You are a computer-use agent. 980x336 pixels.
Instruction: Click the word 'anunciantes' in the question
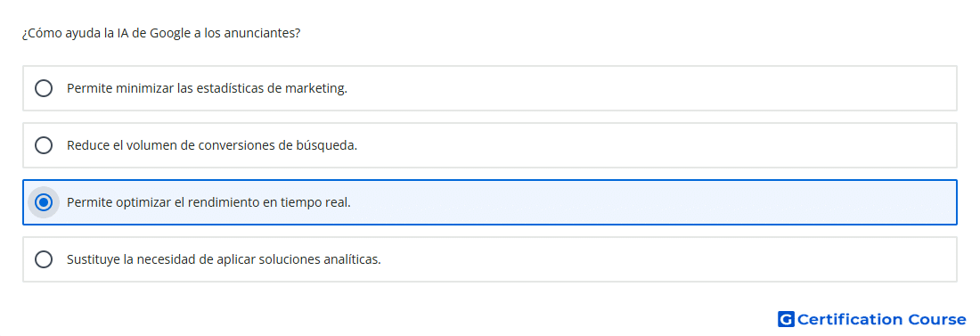point(258,33)
